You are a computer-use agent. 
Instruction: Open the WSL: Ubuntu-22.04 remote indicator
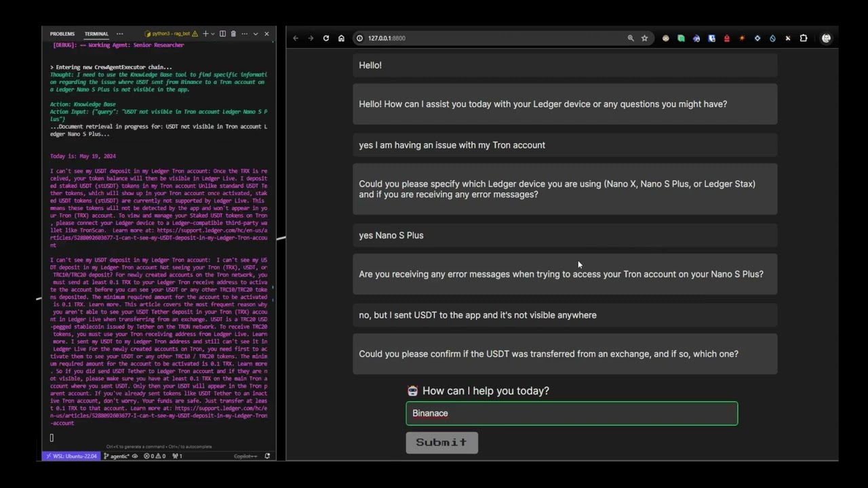71,456
